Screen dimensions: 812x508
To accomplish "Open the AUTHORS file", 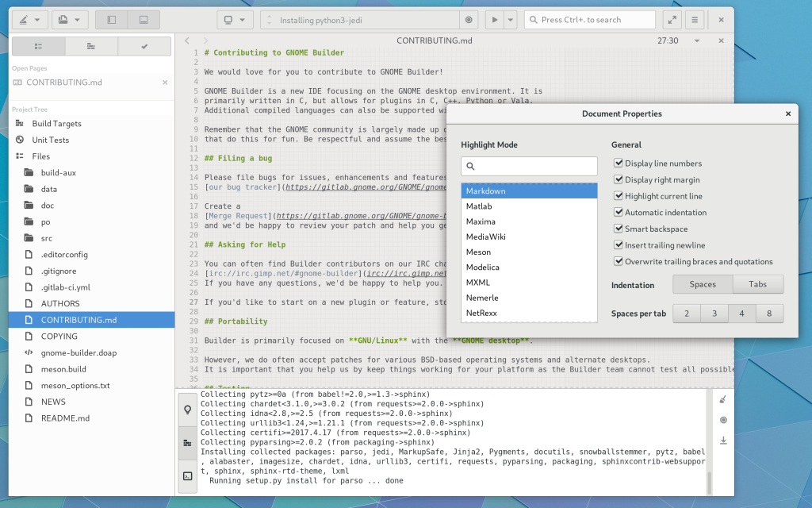I will click(x=92, y=304).
